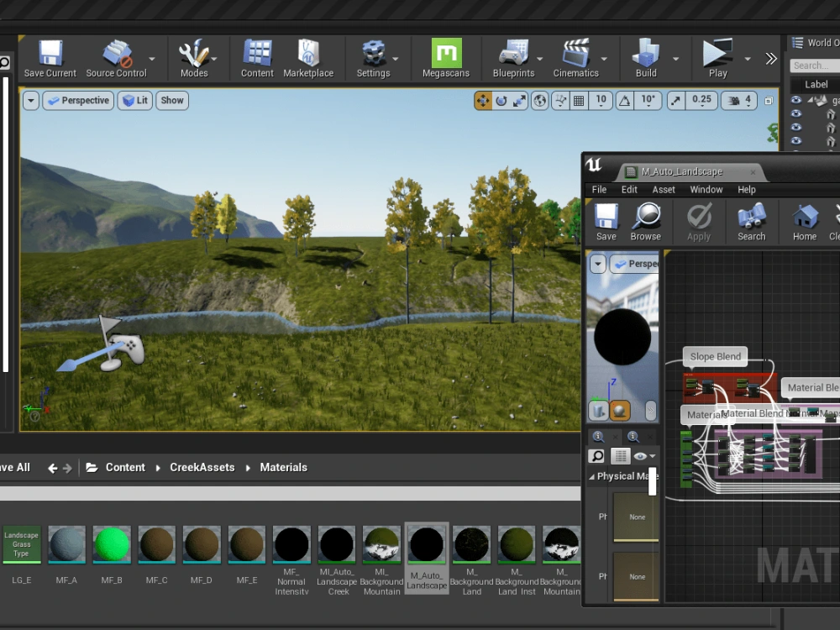Click Home in the material editor toolbar
Viewport: 840px width, 630px height.
(x=804, y=221)
